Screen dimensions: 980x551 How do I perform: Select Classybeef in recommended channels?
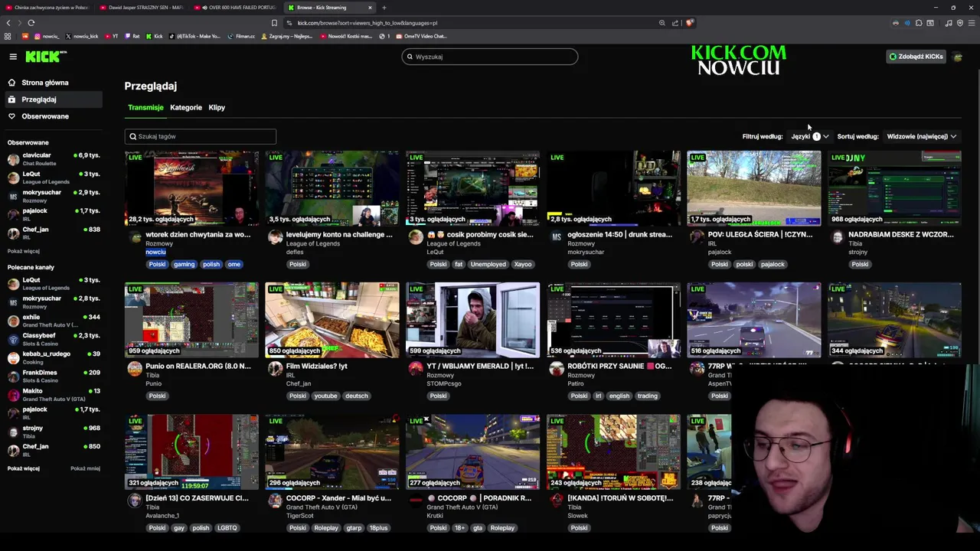point(54,339)
